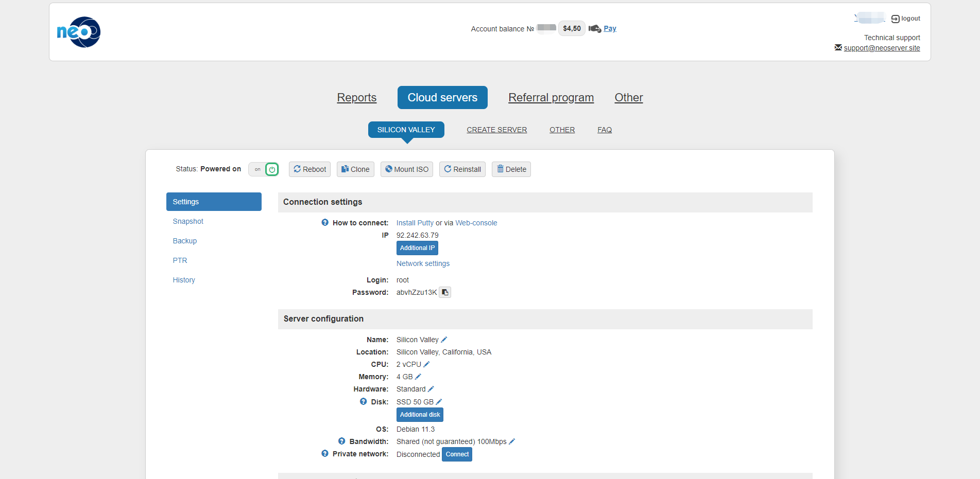Open the uppercase OTHER submenu link
Image resolution: width=980 pixels, height=479 pixels.
(x=562, y=130)
